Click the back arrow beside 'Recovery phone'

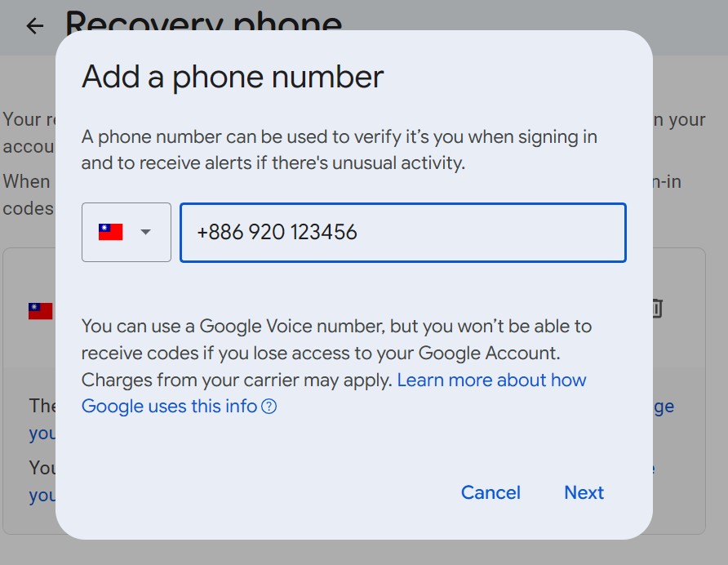[x=34, y=25]
